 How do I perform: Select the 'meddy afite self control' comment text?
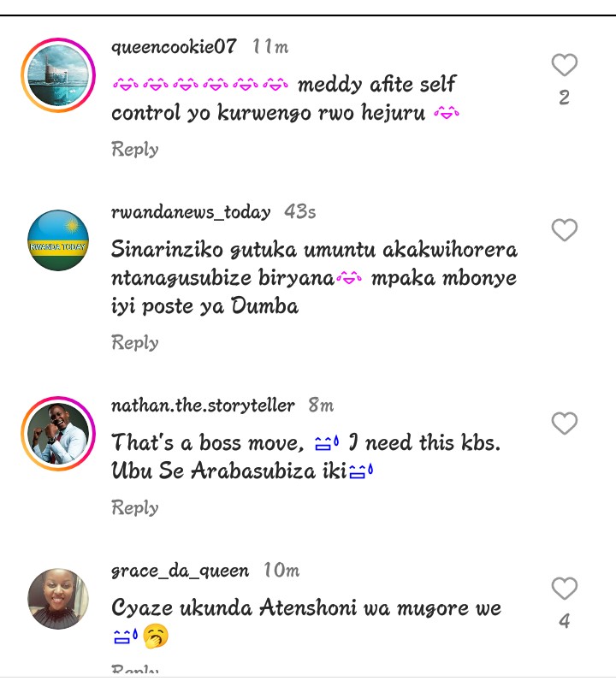point(286,98)
